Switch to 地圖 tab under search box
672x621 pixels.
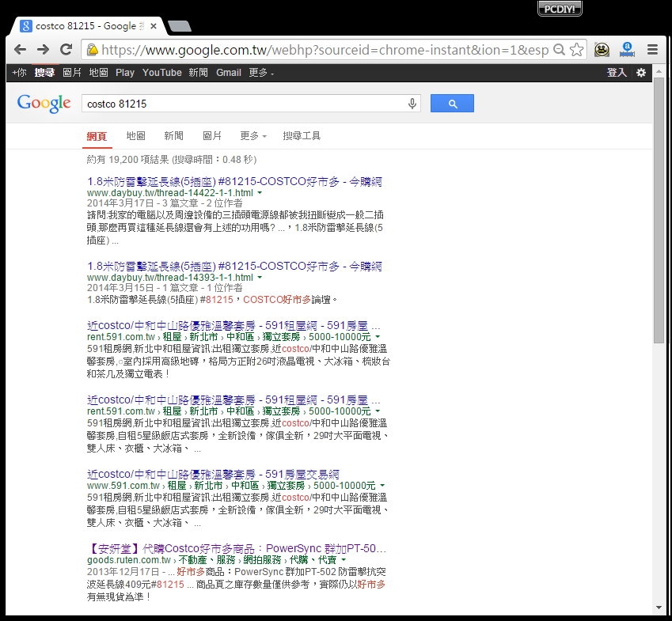coord(136,136)
